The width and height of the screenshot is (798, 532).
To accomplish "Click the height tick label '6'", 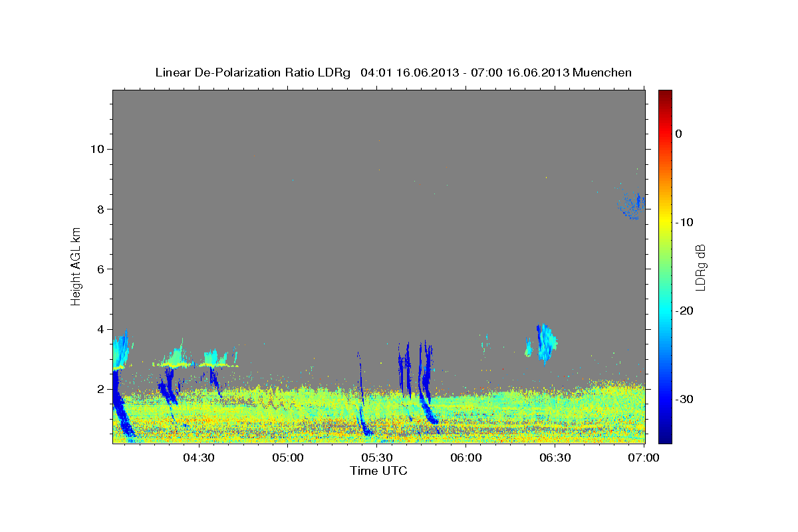I will click(100, 269).
